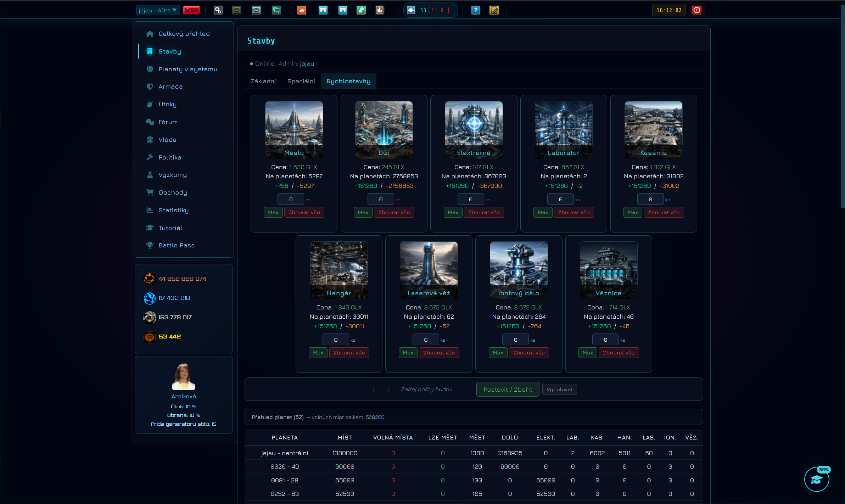Click the Laserová věž building thumbnail
The height and width of the screenshot is (504, 845).
pyautogui.click(x=429, y=270)
